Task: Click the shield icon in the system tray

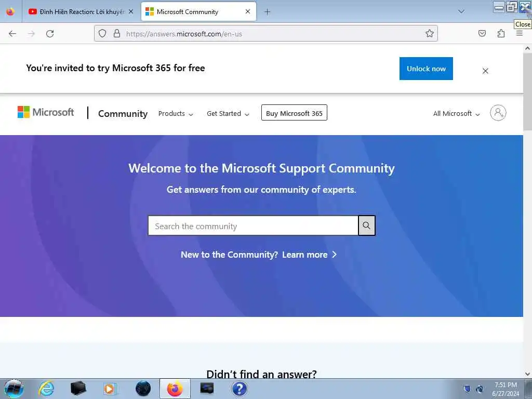Action: coord(467,389)
